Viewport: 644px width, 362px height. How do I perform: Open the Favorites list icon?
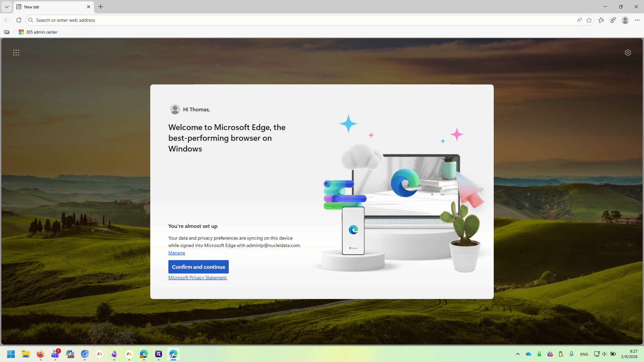pyautogui.click(x=601, y=20)
